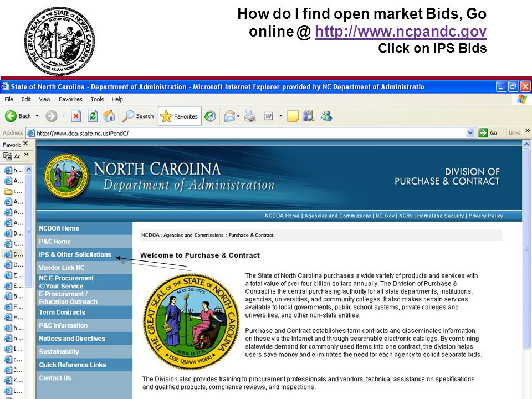Screen dimensions: 532x399
Task: Open P&C Information navigation link
Action: [x=63, y=325]
